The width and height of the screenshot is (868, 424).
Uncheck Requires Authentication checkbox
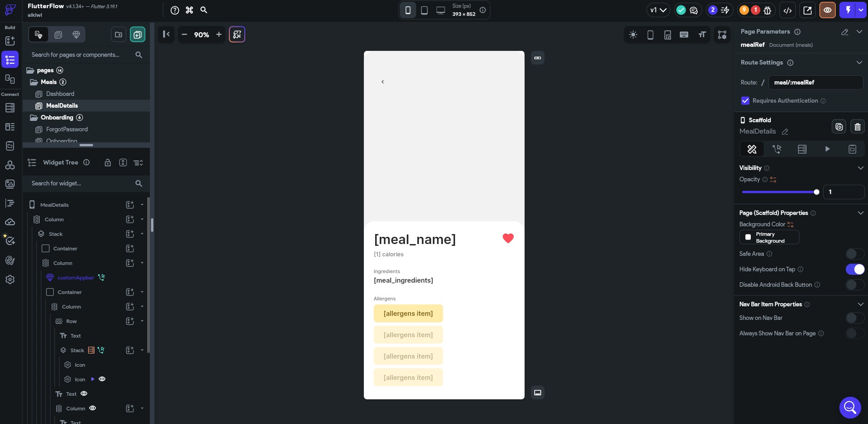coord(745,101)
